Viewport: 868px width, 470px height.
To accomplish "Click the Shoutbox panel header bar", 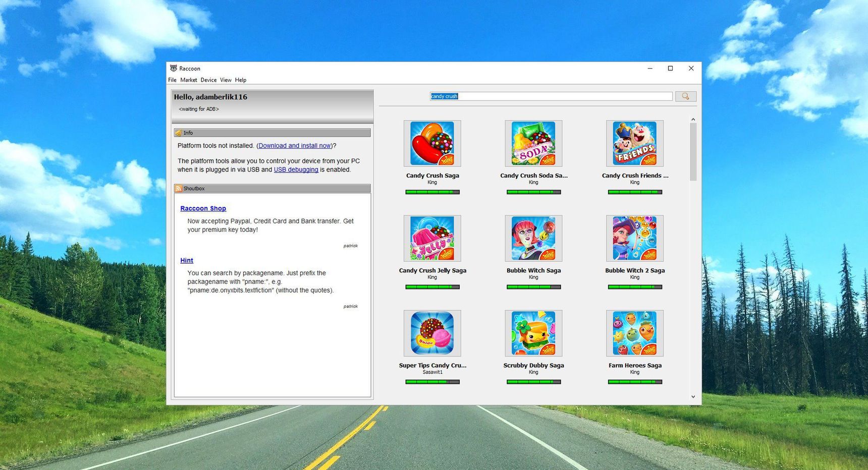I will (273, 188).
